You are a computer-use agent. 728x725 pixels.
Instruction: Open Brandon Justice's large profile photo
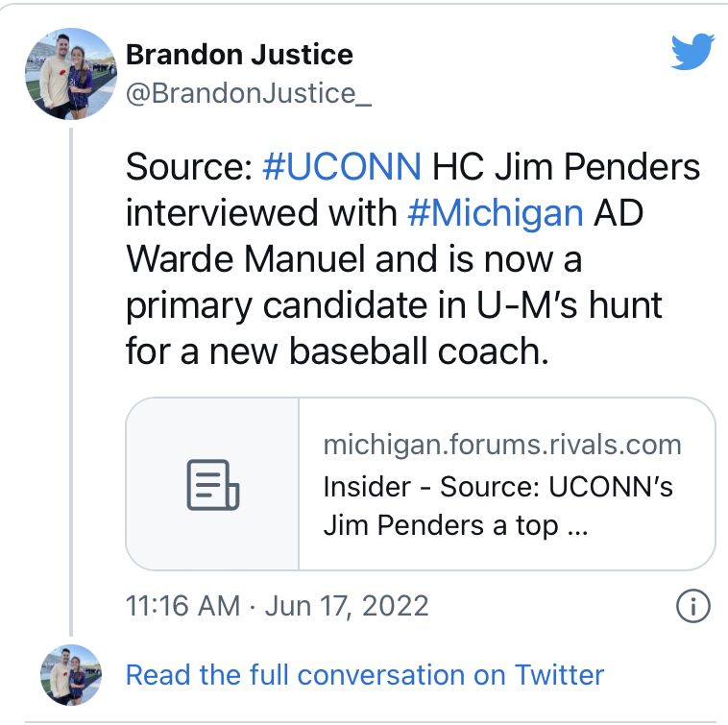tap(71, 74)
